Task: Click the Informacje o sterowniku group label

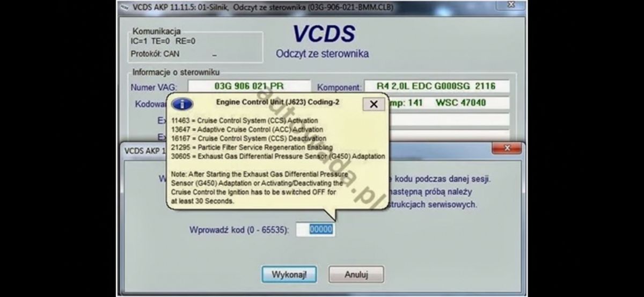Action: click(176, 72)
